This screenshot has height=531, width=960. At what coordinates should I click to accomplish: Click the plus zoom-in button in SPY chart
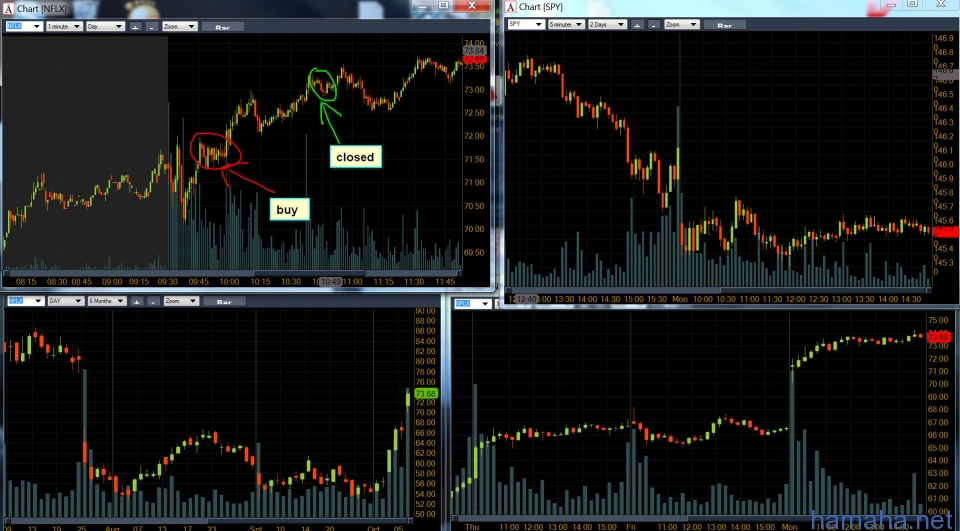tap(637, 24)
